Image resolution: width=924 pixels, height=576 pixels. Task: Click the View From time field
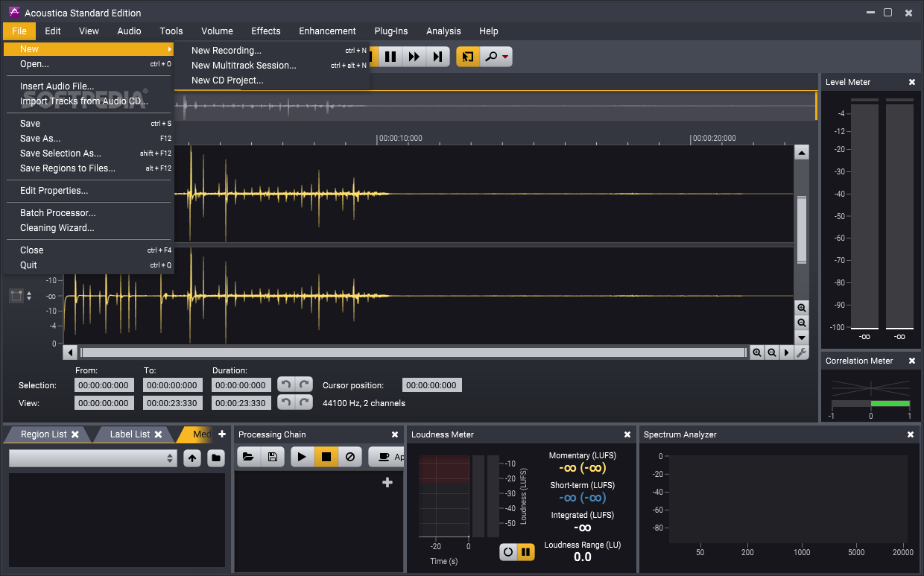tap(104, 403)
